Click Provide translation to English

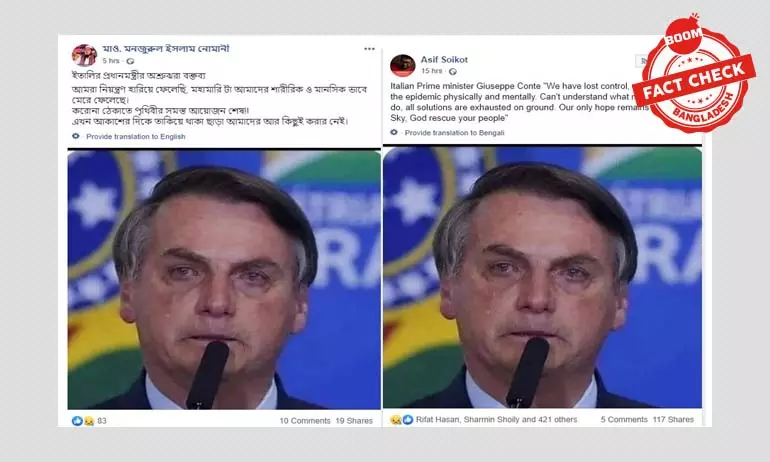click(136, 136)
